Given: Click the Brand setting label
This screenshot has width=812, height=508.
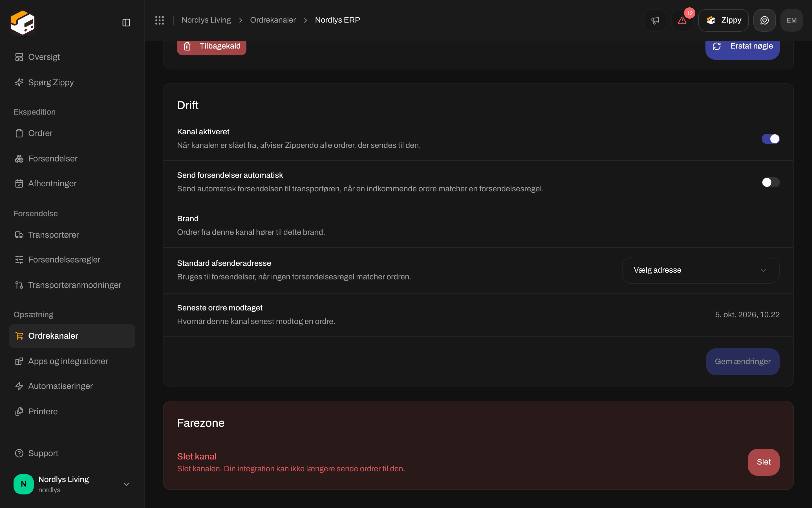Looking at the screenshot, I should [x=187, y=219].
